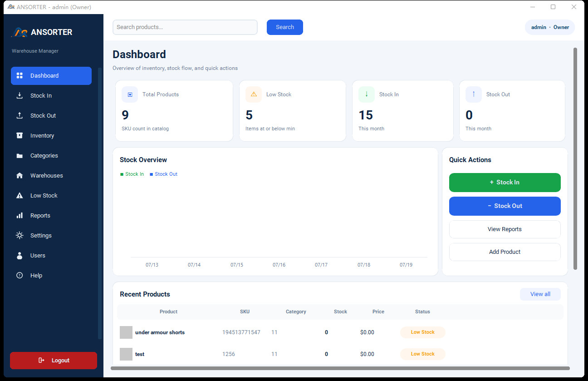Image resolution: width=588 pixels, height=381 pixels.
Task: Open View Reports from Quick Actions
Action: (505, 229)
